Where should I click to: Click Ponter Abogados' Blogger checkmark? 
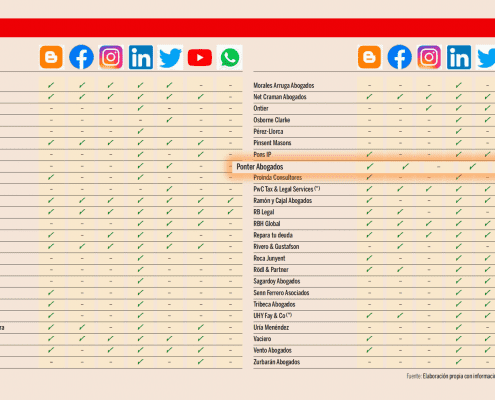(370, 166)
